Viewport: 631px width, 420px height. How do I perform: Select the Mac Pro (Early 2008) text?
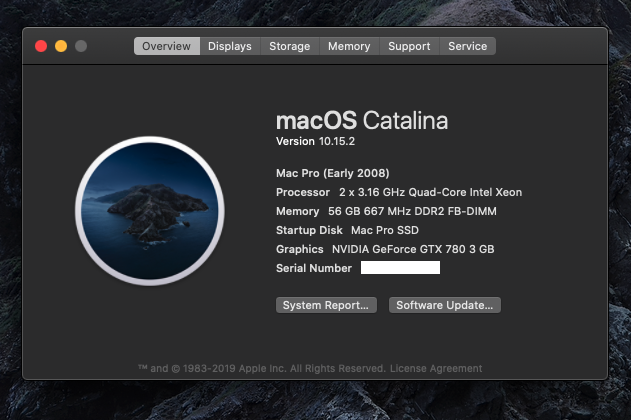(333, 173)
